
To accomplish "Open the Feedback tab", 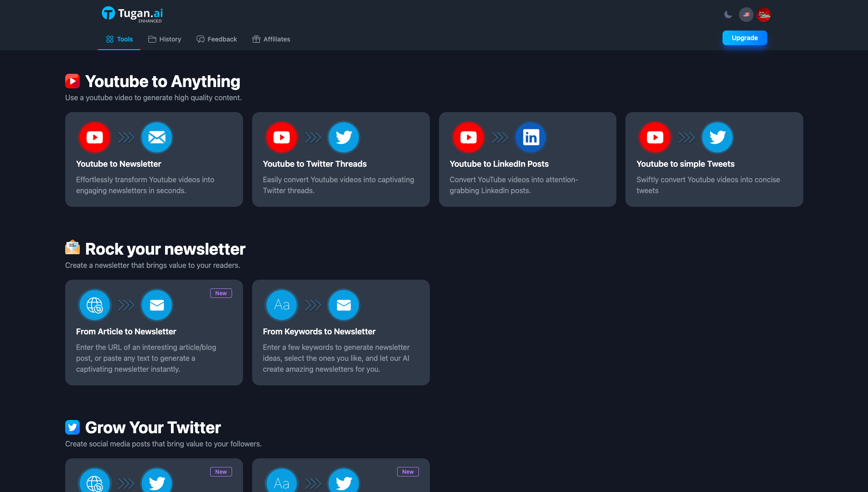I will tap(217, 39).
